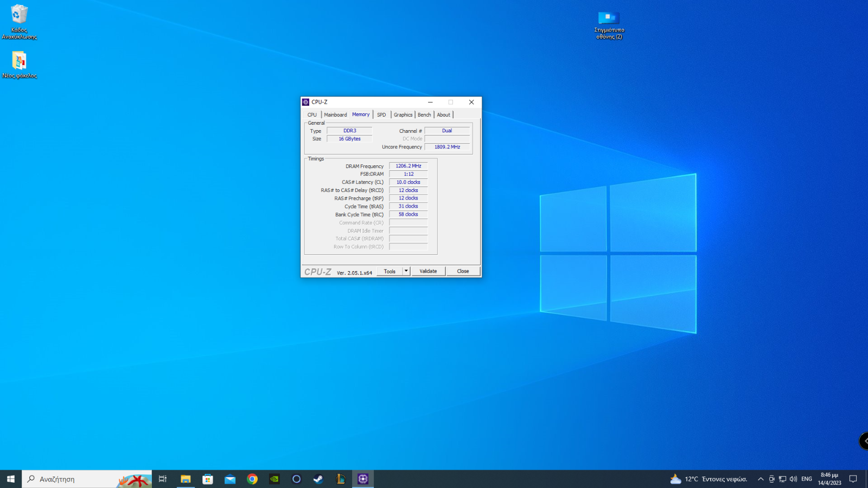Switch to the SPD tab
The height and width of the screenshot is (488, 868).
(381, 114)
